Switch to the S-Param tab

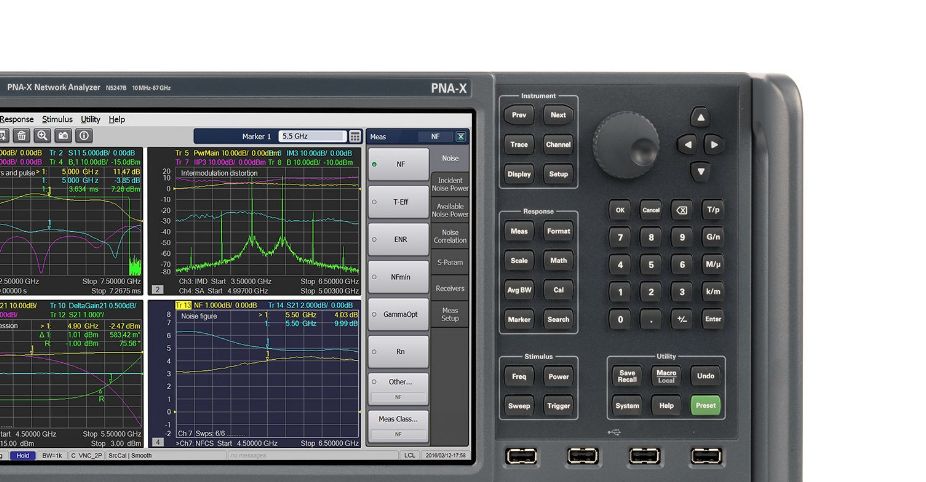(x=450, y=262)
